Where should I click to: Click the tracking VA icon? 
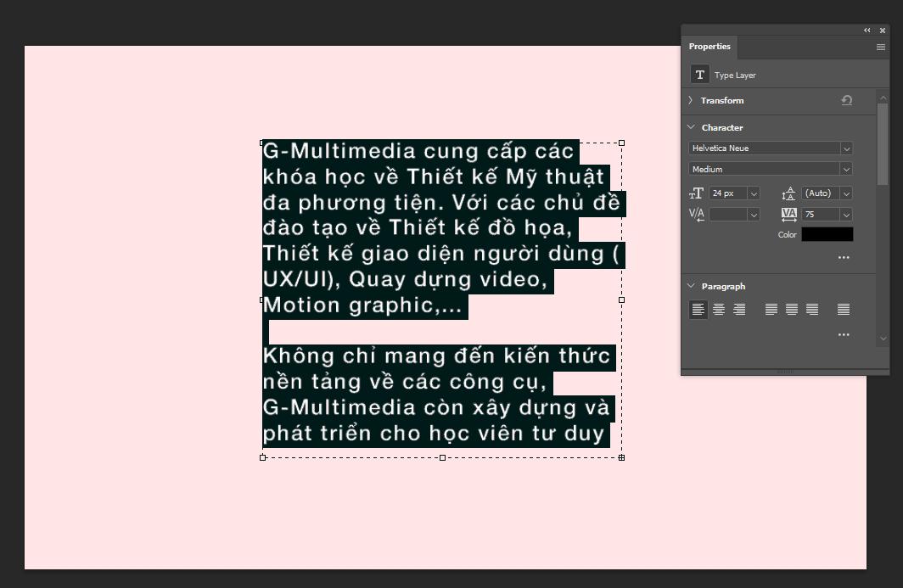tap(788, 214)
